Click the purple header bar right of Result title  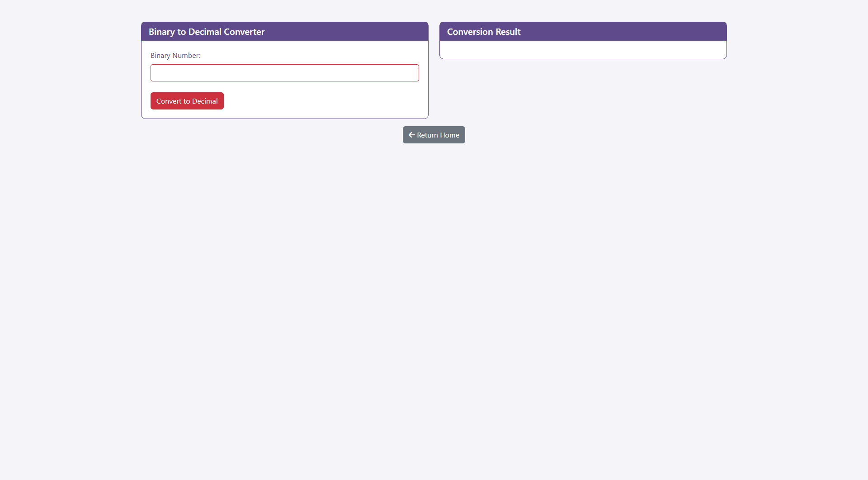(624, 32)
